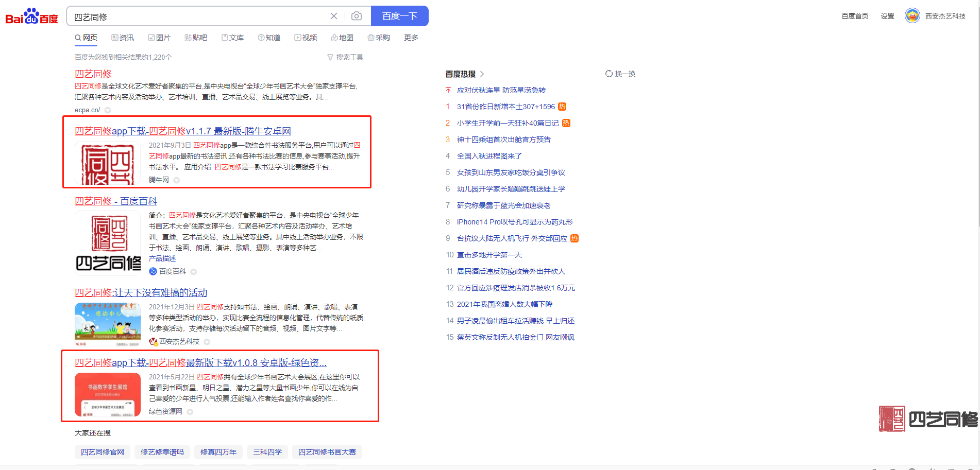980x470 pixels.
Task: Expand 百度热搜 with the chevron
Action: 482,74
